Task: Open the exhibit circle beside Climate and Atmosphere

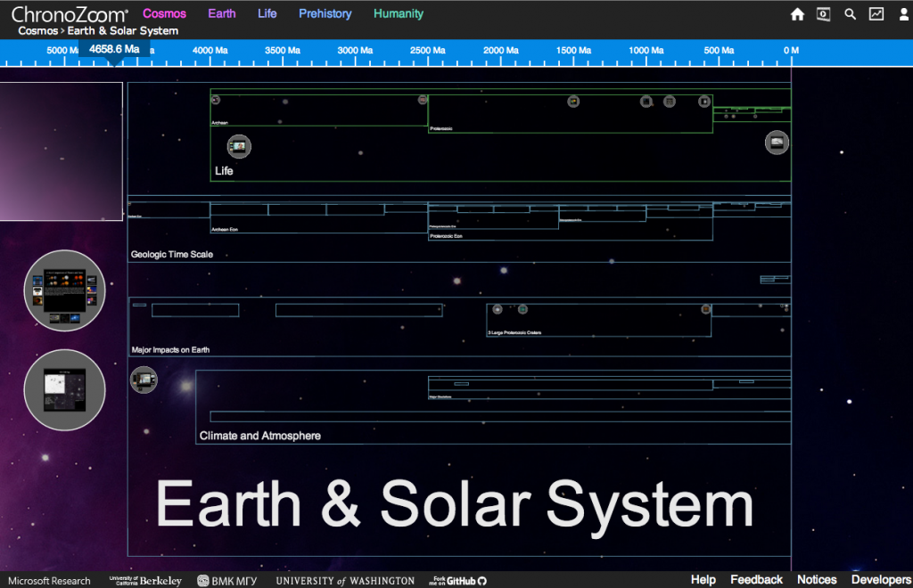Action: point(144,380)
